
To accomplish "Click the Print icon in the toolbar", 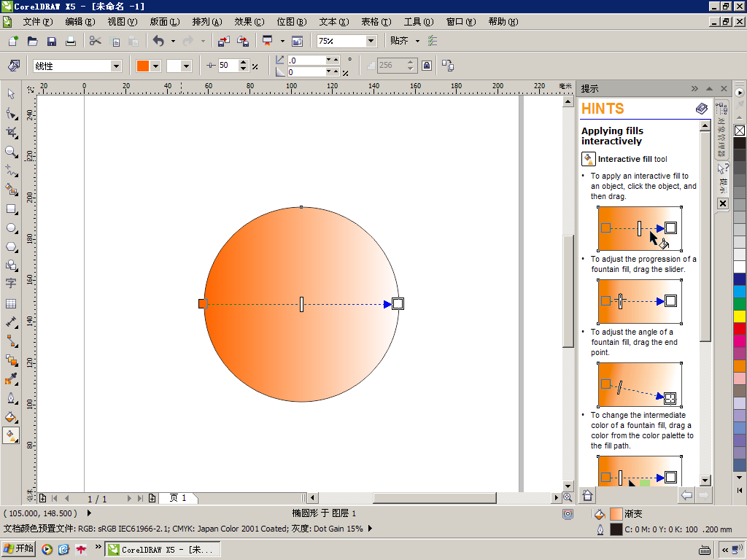I will click(71, 42).
